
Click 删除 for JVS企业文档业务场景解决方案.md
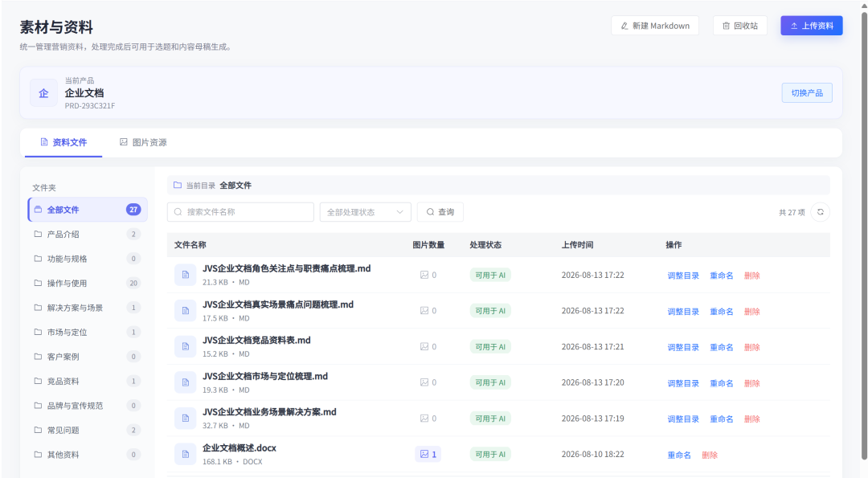click(751, 419)
